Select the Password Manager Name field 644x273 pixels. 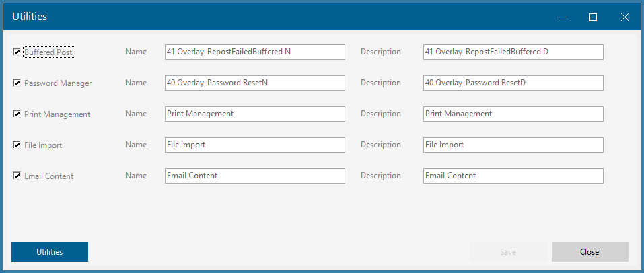pos(254,83)
